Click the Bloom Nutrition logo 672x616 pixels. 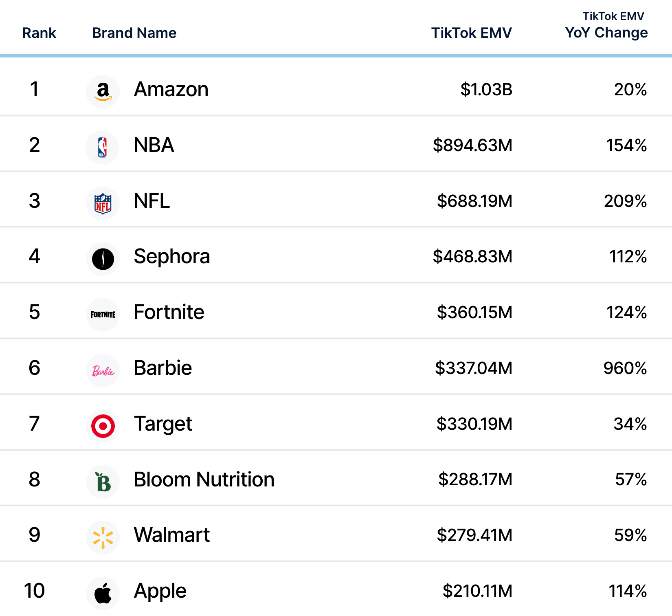pyautogui.click(x=103, y=482)
